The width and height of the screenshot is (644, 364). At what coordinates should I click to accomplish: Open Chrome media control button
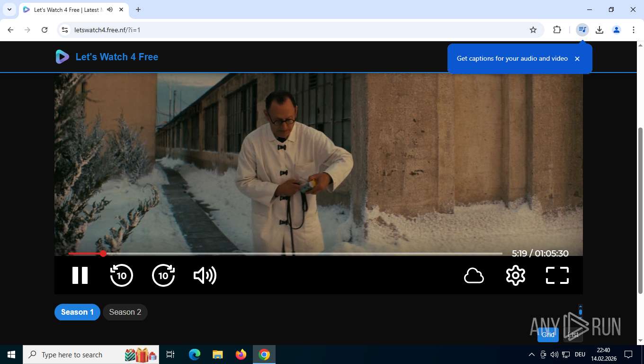(x=582, y=30)
